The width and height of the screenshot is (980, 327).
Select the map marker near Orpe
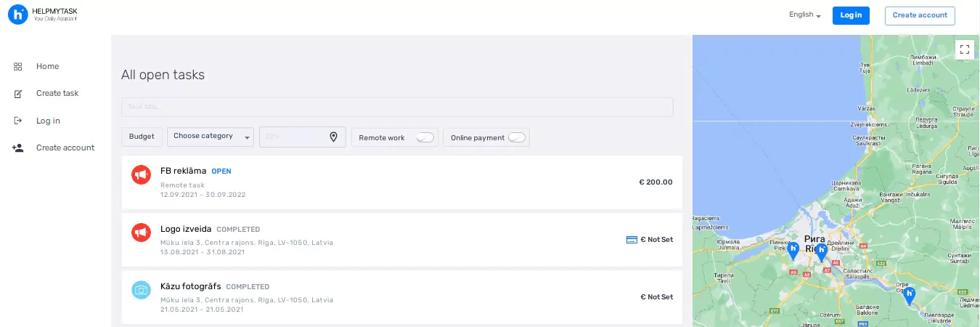[x=908, y=294]
